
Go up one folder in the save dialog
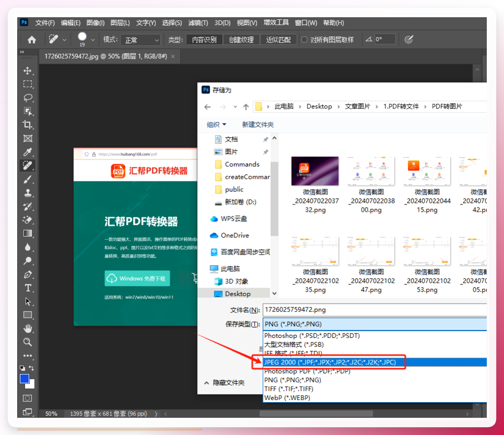246,106
